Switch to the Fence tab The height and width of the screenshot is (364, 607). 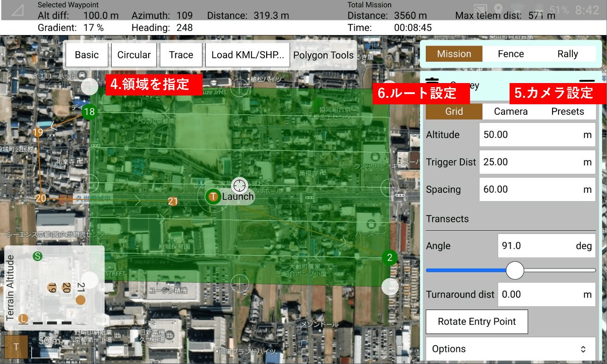[511, 54]
